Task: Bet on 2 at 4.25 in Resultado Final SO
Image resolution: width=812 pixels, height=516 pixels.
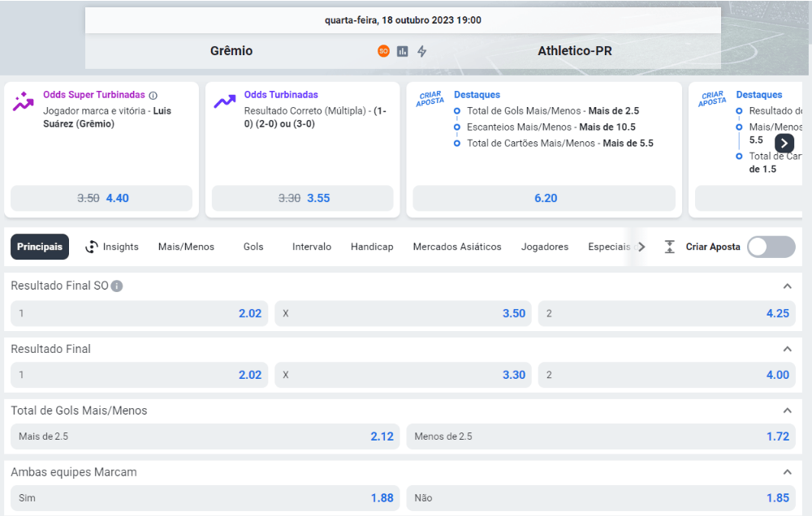Action: pos(667,314)
